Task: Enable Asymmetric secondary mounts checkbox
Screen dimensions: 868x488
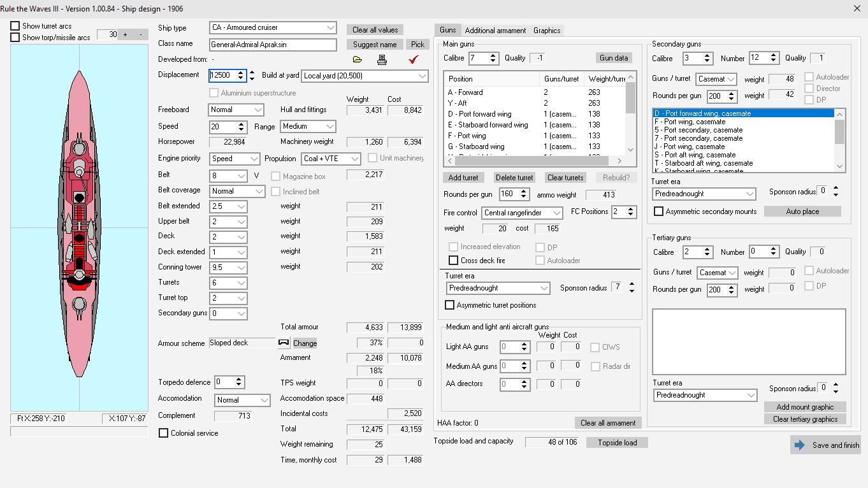Action: [659, 212]
